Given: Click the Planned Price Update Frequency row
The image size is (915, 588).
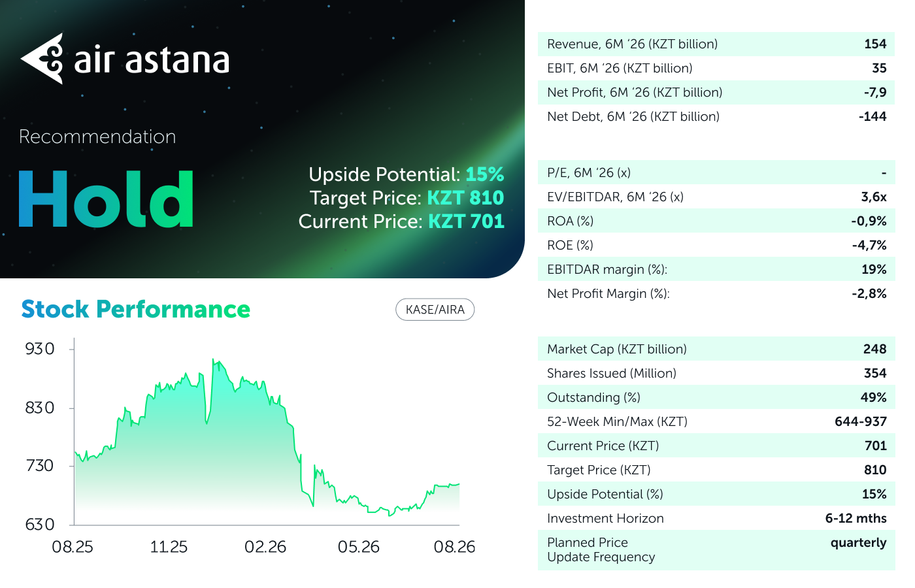Looking at the screenshot, I should (716, 550).
